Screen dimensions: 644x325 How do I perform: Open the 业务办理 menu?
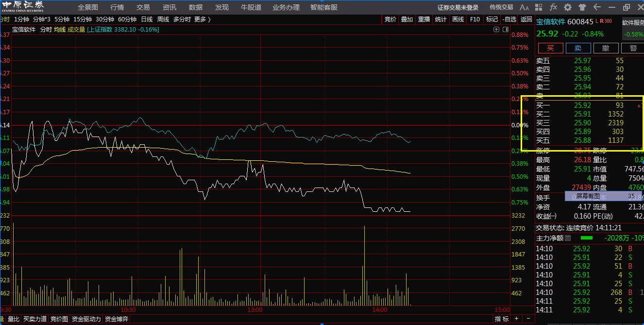(x=286, y=7)
